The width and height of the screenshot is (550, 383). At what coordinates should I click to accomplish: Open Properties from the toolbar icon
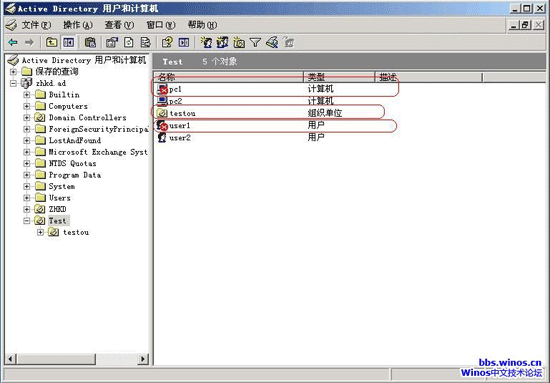pos(112,42)
